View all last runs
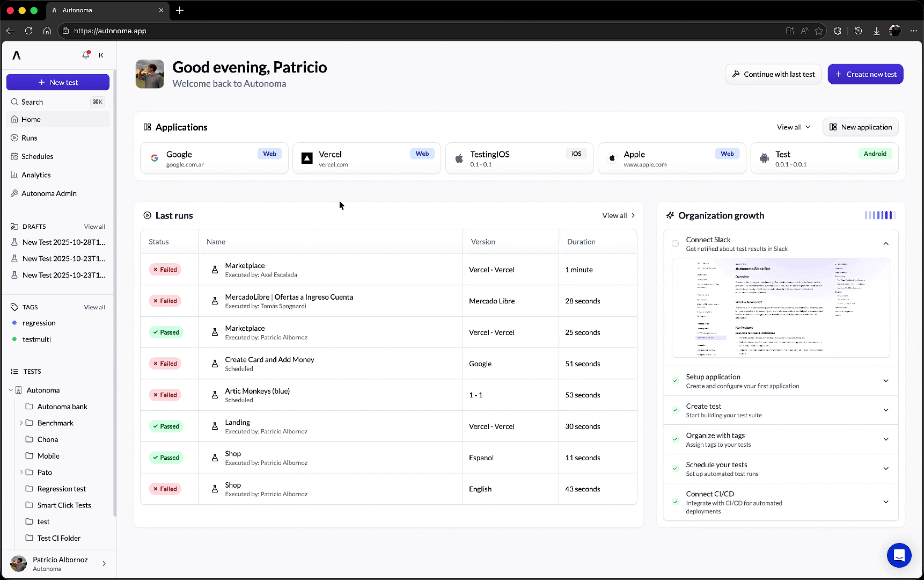The width and height of the screenshot is (924, 580). pyautogui.click(x=618, y=215)
